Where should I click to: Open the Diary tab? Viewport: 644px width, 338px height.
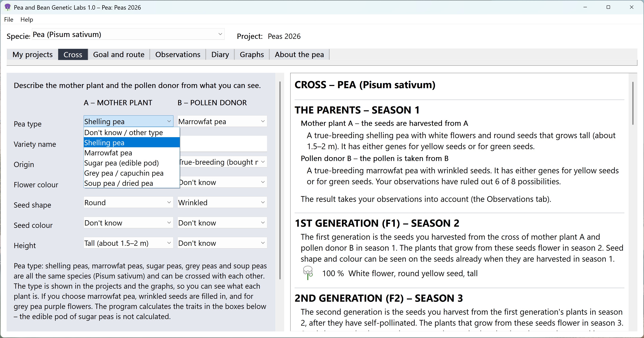(220, 54)
